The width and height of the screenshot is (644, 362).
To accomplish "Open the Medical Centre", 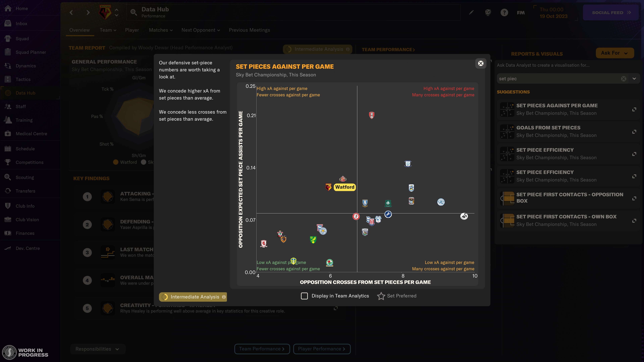I will click(31, 134).
